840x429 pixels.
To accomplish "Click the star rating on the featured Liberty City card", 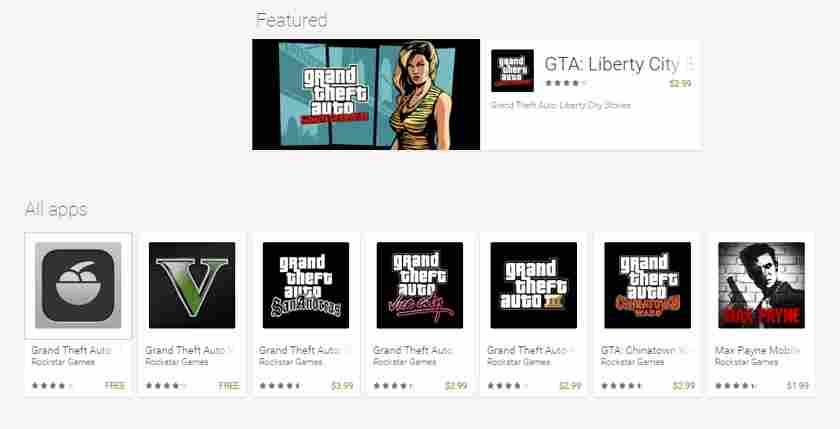I will pyautogui.click(x=566, y=83).
